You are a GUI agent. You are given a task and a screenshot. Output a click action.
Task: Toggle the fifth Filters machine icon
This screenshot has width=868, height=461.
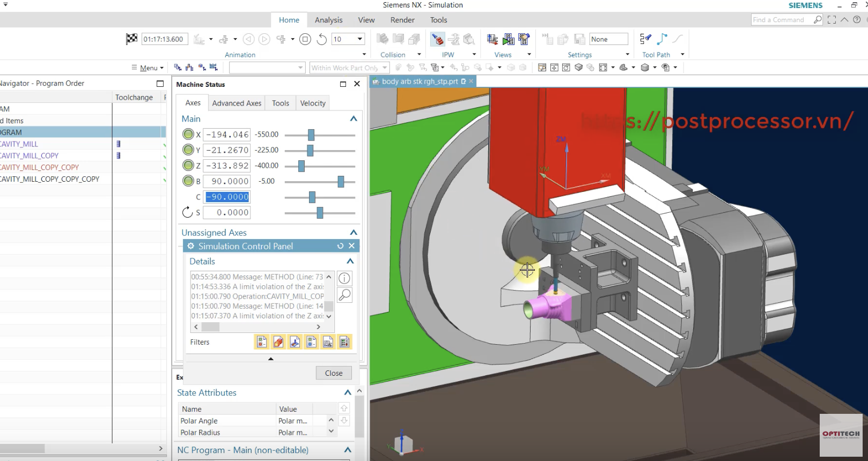point(328,342)
